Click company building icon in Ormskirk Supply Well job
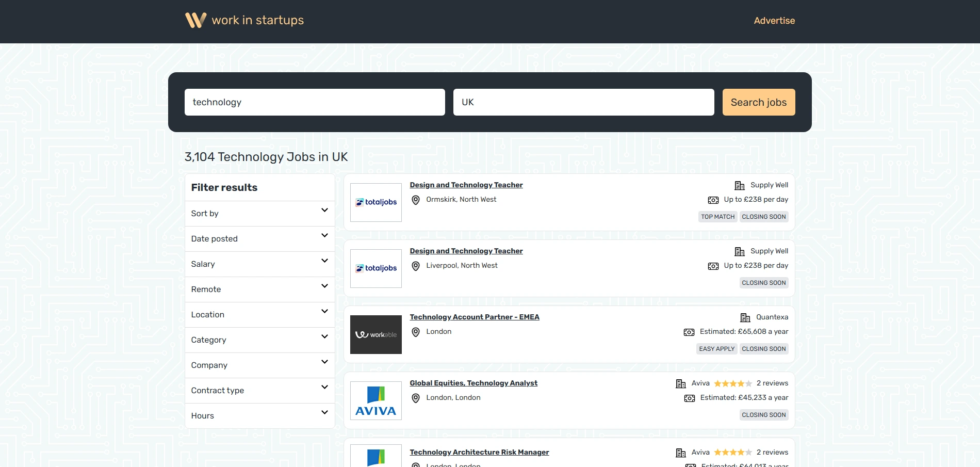Screen dimensions: 980x467 740,185
